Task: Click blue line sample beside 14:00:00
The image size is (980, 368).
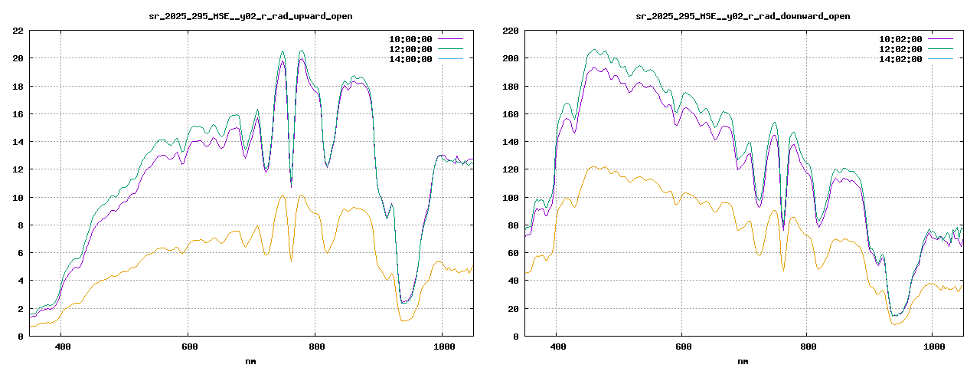Action: 451,59
